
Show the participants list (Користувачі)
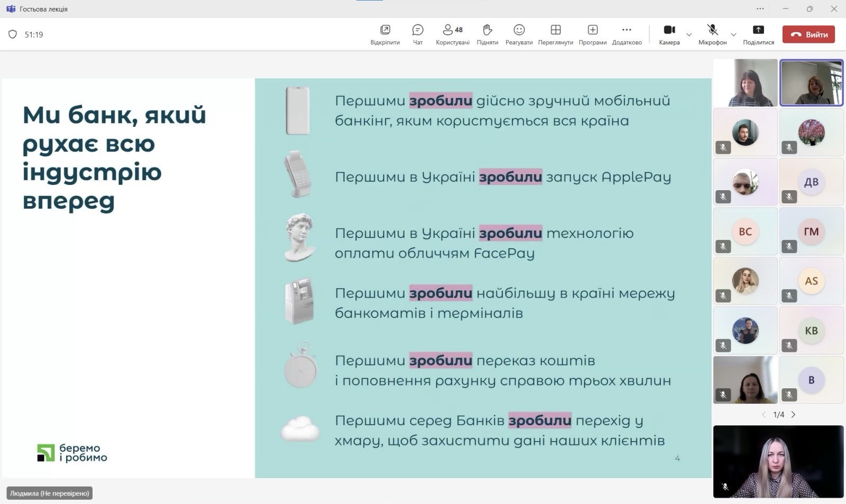(452, 34)
